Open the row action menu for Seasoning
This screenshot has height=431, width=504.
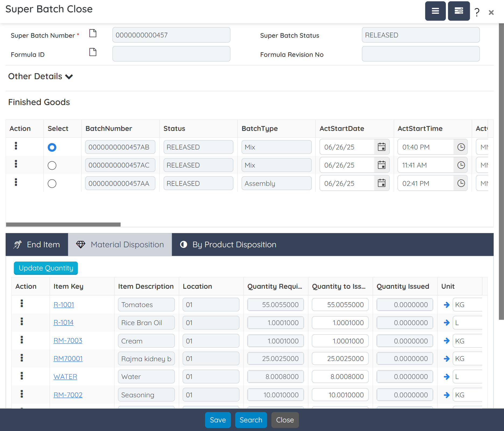pos(22,394)
